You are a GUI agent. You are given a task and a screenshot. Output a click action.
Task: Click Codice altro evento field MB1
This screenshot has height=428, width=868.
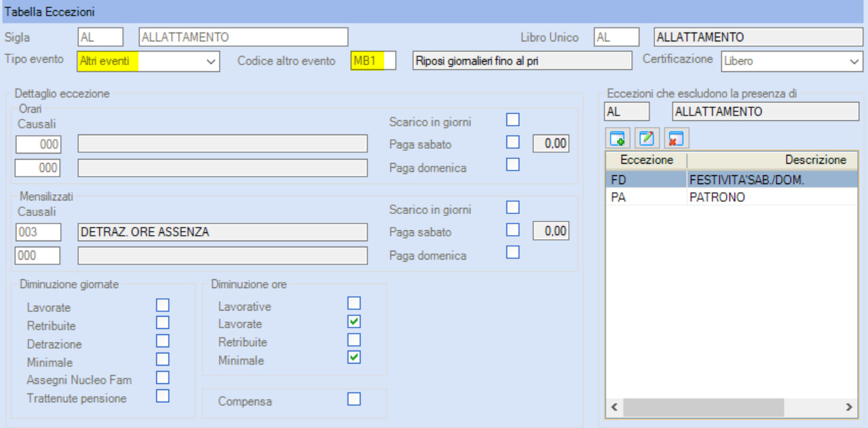373,60
